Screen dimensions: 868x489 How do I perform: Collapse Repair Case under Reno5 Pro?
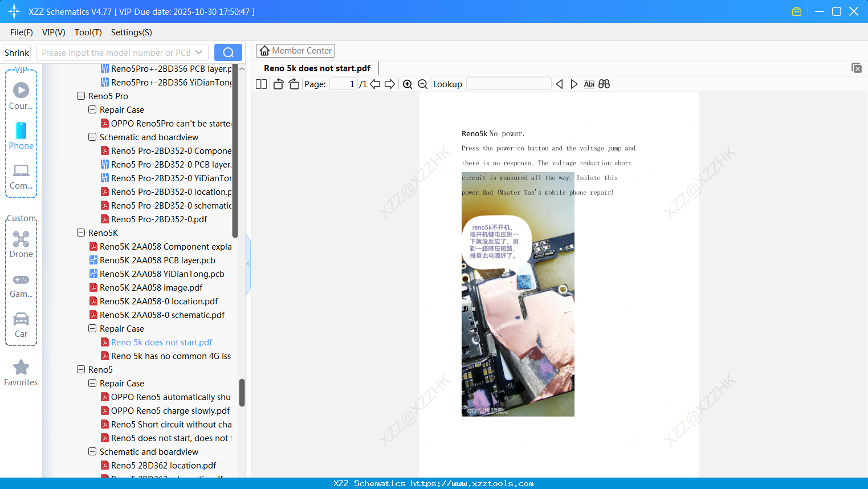click(92, 109)
